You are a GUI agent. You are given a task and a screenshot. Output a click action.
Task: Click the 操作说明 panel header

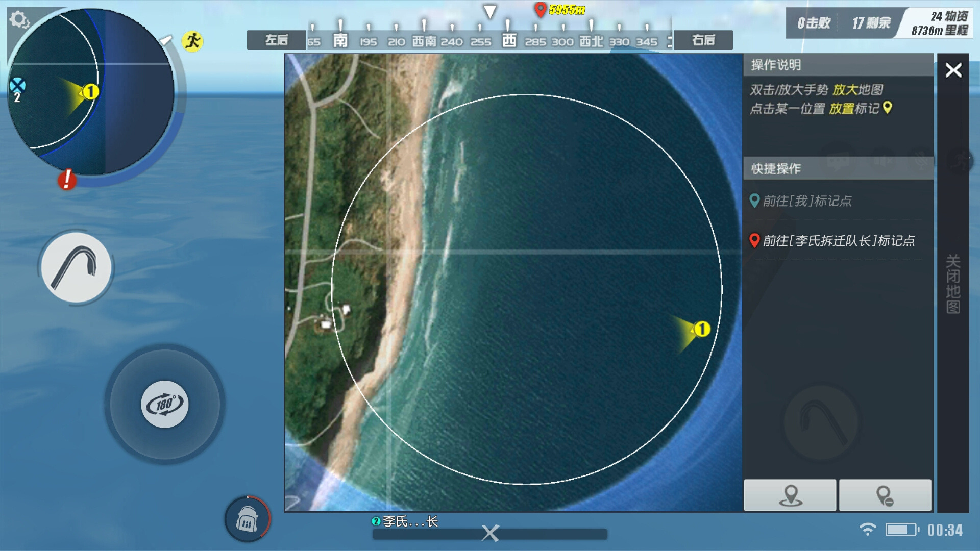(838, 65)
